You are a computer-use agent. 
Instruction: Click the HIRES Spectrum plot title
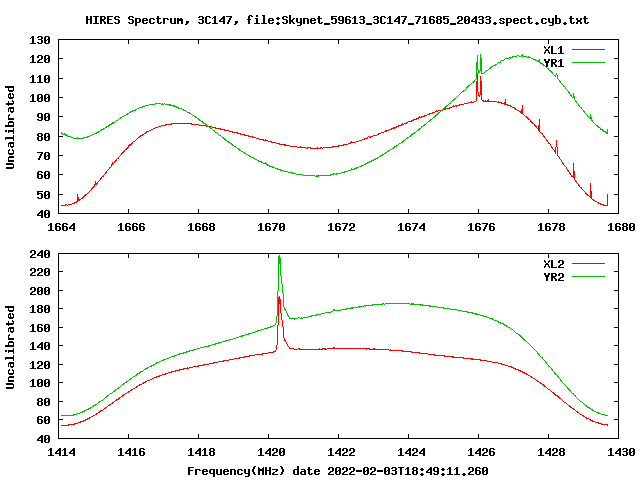click(x=337, y=20)
